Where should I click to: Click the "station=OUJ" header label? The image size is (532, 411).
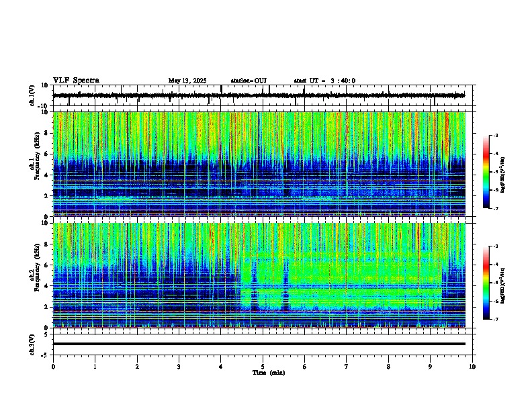pyautogui.click(x=249, y=81)
